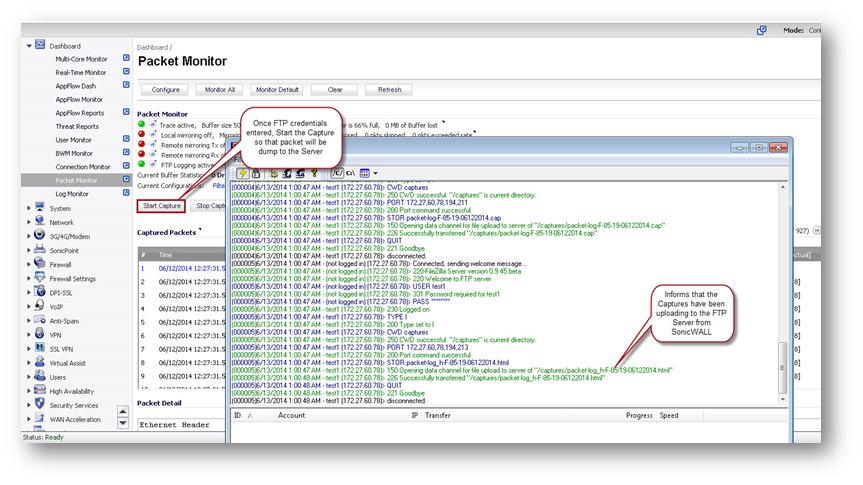Click sidebar scroll-down arrow near WAN Acceleration
Screen dimensions: 863x485
pyautogui.click(x=123, y=423)
